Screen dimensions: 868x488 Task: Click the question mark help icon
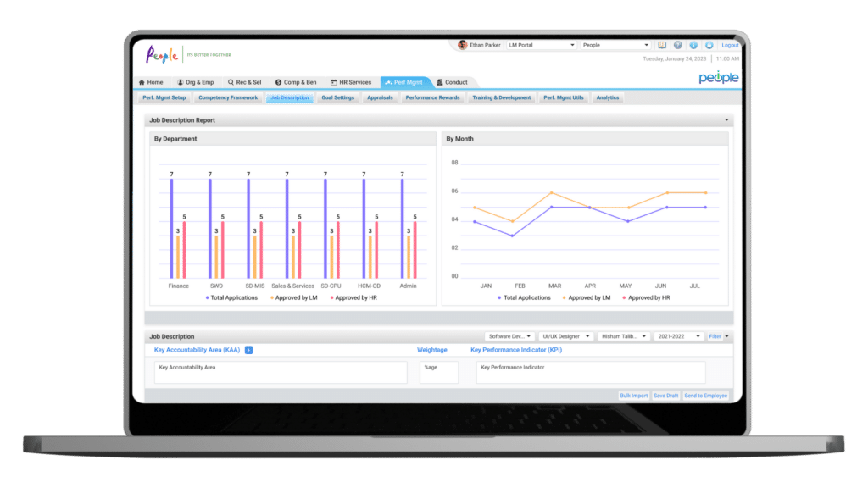(678, 45)
